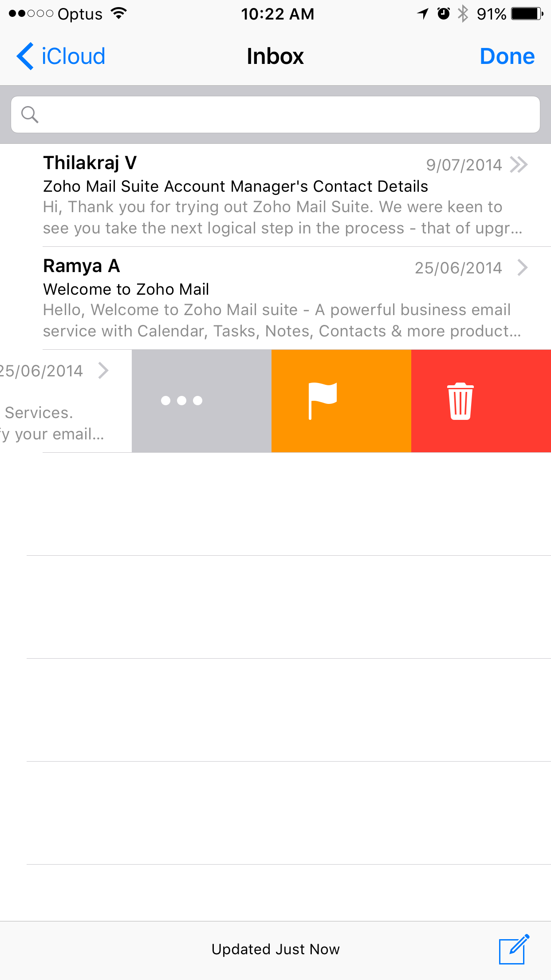Open the More options ellipsis action
The image size is (551, 980).
[201, 401]
